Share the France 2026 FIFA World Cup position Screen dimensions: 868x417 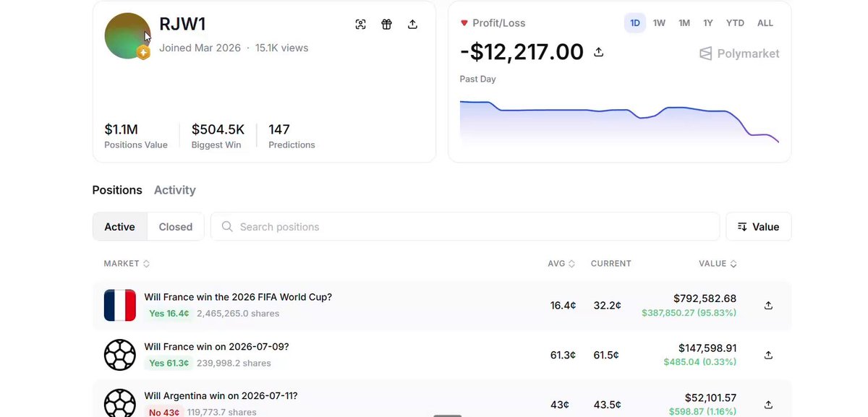pos(768,306)
